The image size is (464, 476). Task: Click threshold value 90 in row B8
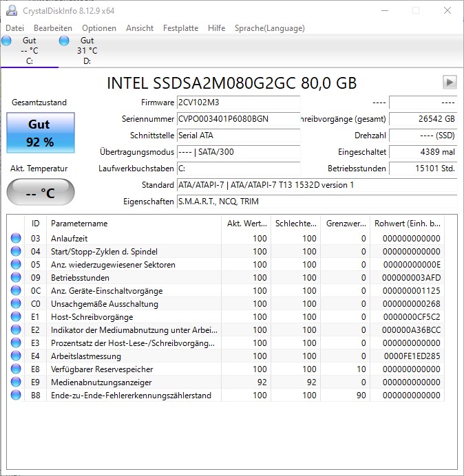pyautogui.click(x=361, y=396)
